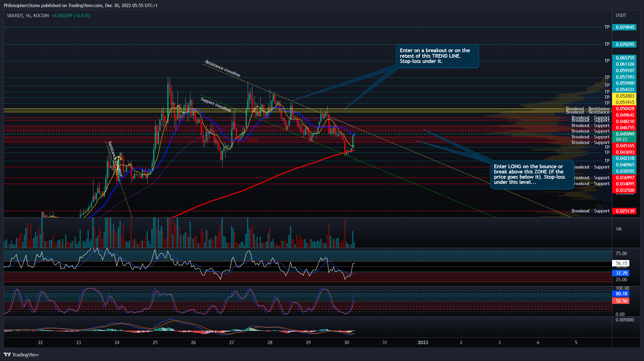This screenshot has width=644, height=361.
Task: Click the yellow 0.052803 price label
Action: [624, 96]
